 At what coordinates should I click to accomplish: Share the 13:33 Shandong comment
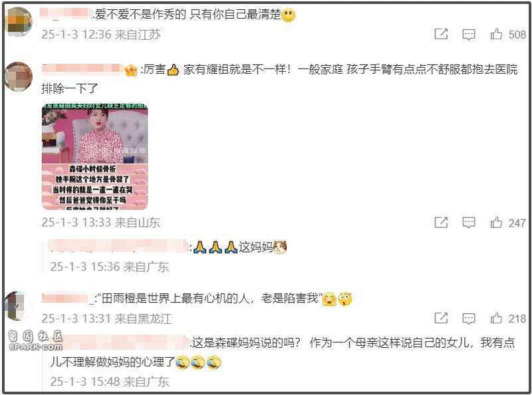[441, 222]
